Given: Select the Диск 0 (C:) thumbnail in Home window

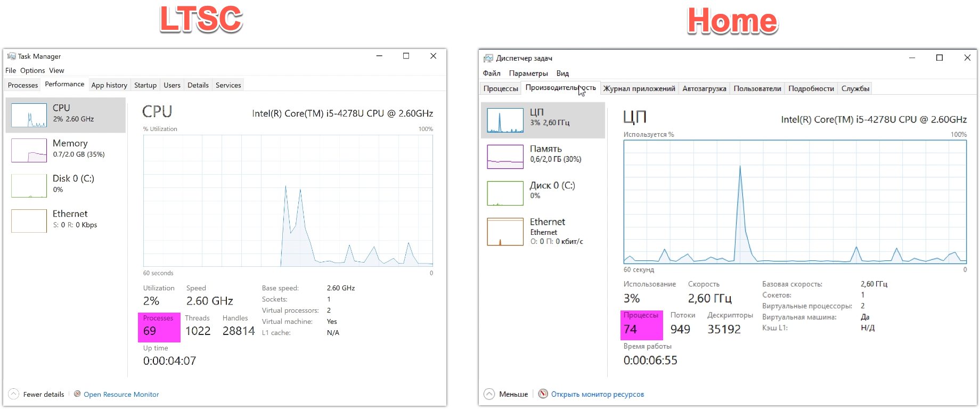Looking at the screenshot, I should tap(505, 193).
